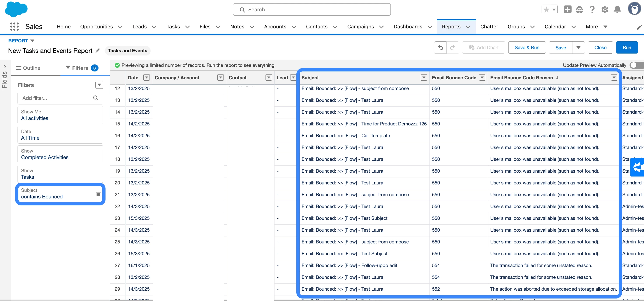The height and width of the screenshot is (302, 644).
Task: Click the blue Run button
Action: tap(626, 47)
